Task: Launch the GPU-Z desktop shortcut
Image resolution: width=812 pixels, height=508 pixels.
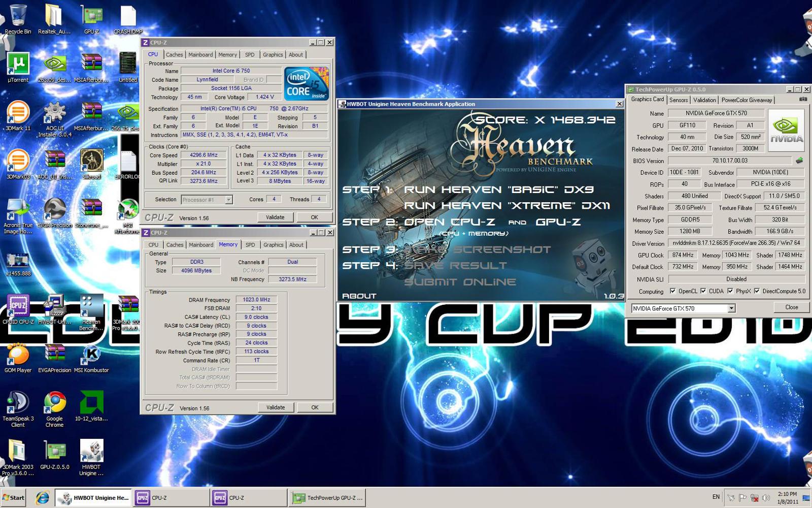Action: point(91,19)
